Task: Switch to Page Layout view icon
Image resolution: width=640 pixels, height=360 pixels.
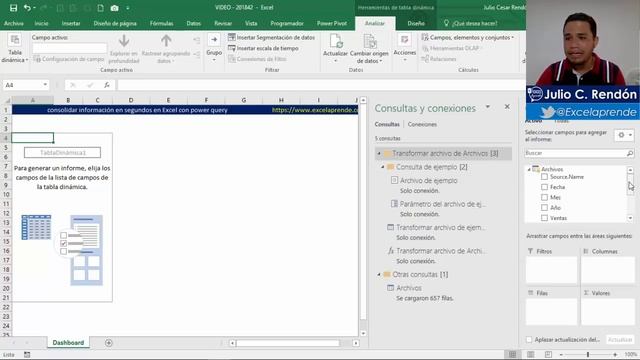Action: pos(531,355)
